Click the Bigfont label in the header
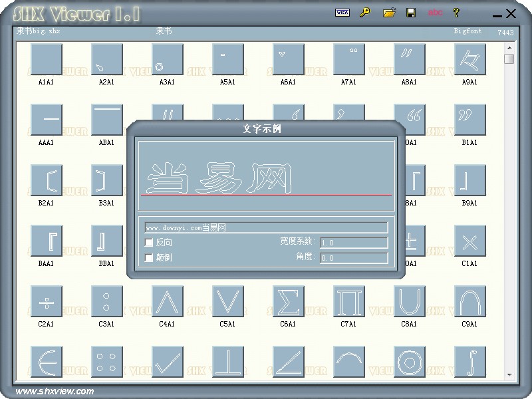The height and width of the screenshot is (399, 532). [x=467, y=31]
